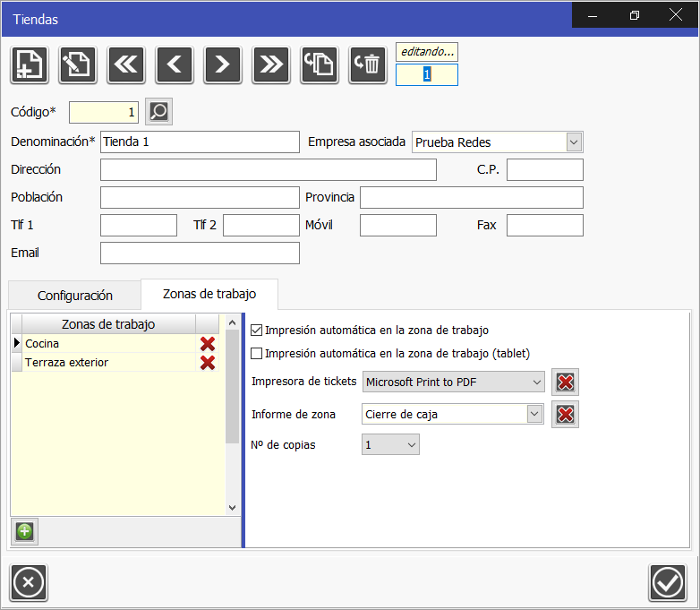Click the new record toolbar icon

[30, 64]
